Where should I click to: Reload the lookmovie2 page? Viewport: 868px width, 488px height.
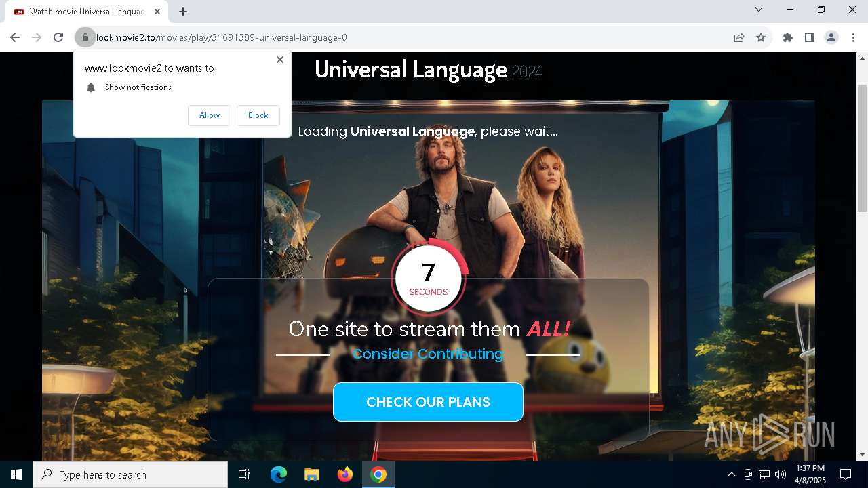coord(58,37)
